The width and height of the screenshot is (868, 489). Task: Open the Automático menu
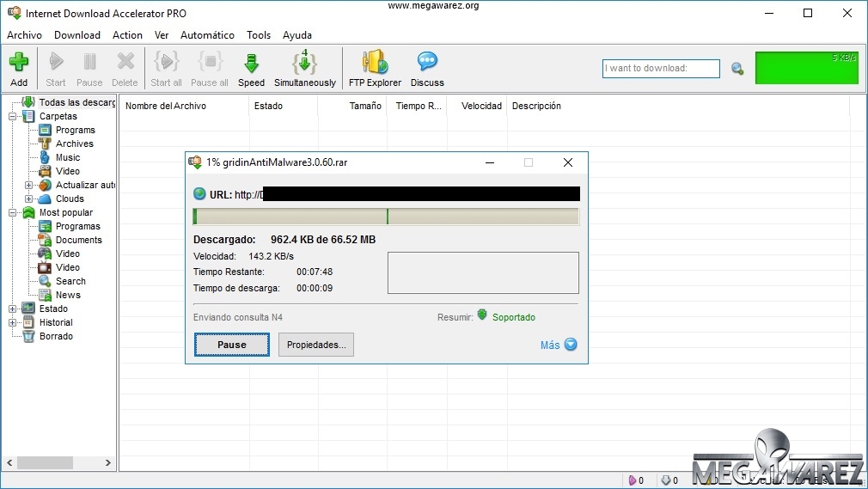[207, 35]
